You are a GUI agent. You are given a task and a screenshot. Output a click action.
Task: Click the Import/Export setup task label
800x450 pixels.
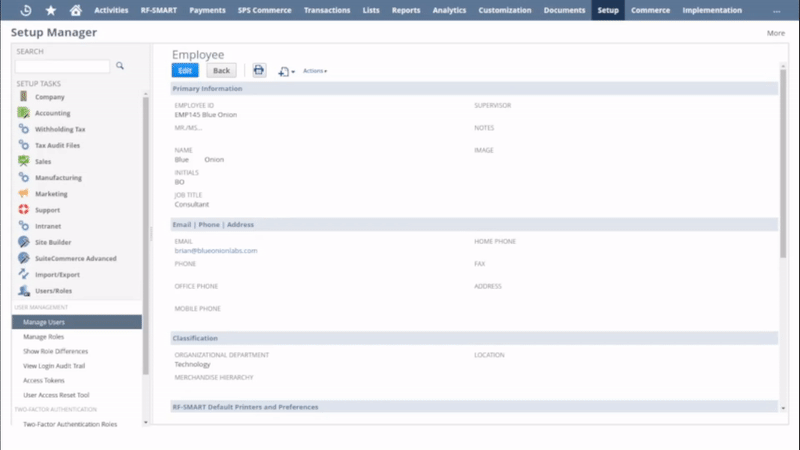click(x=57, y=274)
